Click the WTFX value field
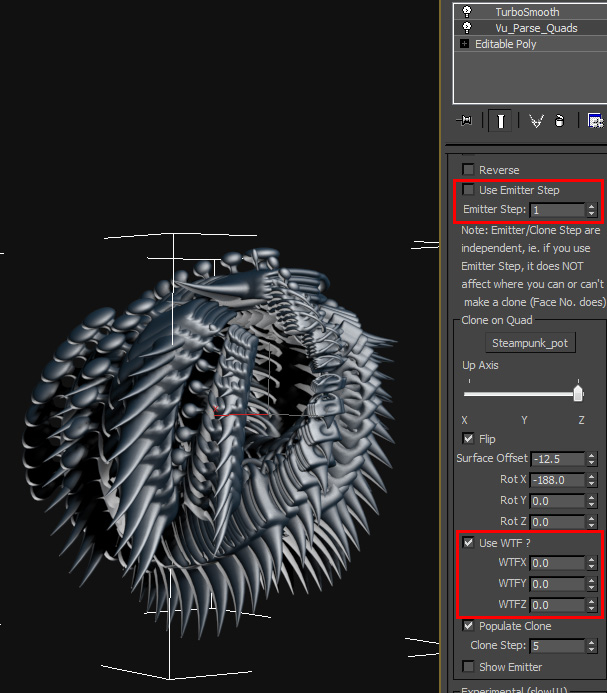The image size is (607, 693). click(557, 563)
